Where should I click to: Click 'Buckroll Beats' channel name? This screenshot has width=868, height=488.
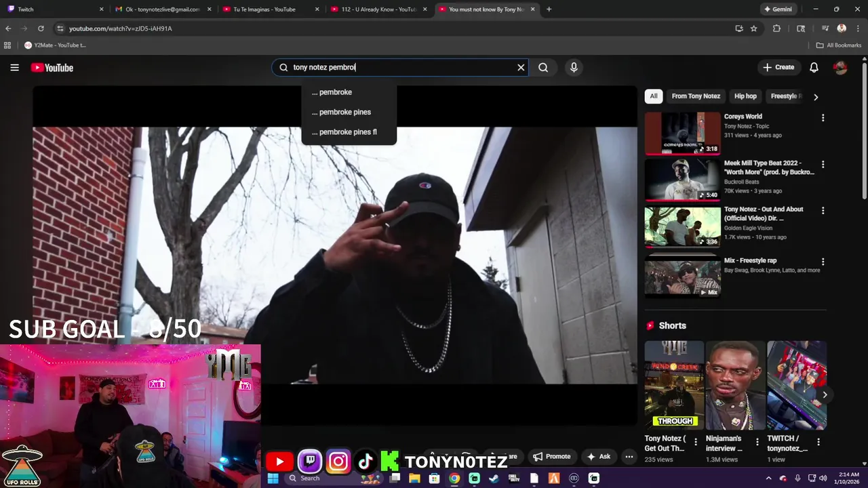(741, 182)
